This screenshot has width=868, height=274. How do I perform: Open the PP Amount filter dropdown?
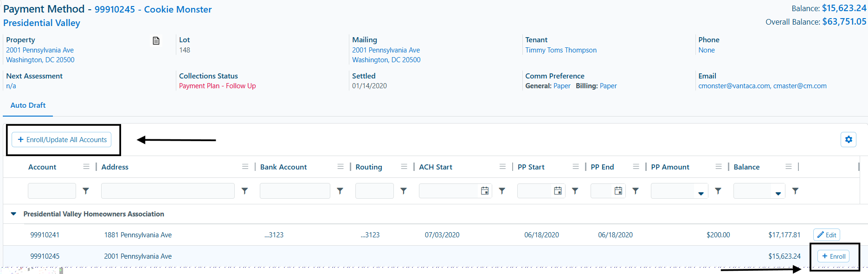701,192
